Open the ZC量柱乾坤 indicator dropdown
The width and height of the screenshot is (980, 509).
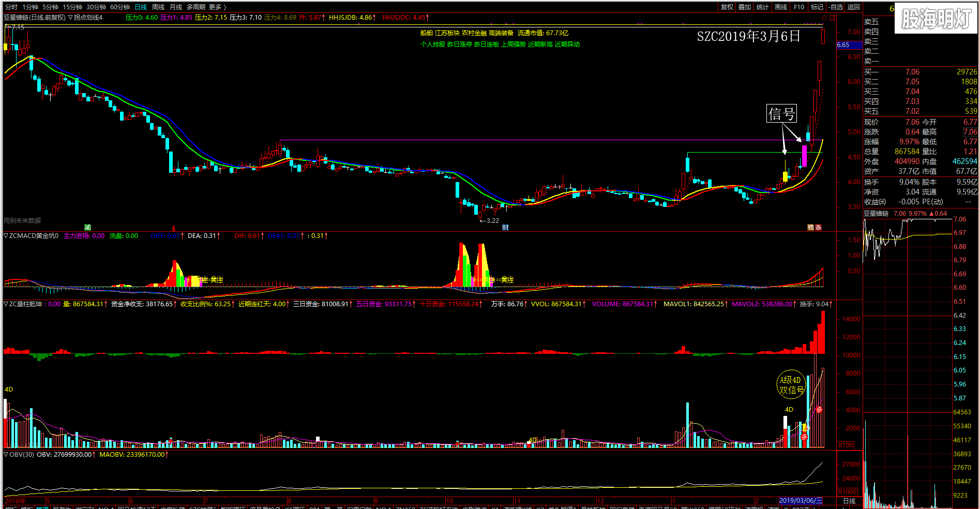(23, 304)
